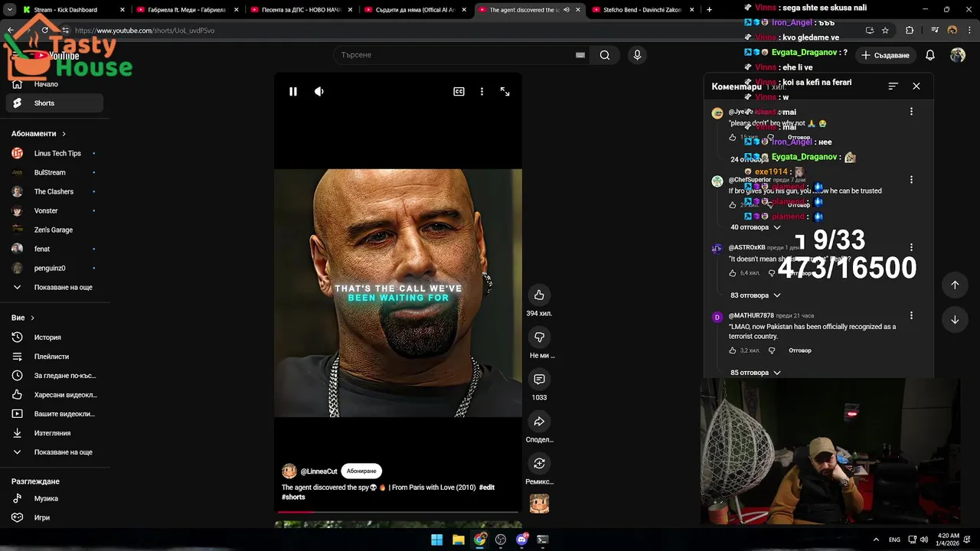Expand the Абонаменти subscriptions section
This screenshot has width=980, height=551.
click(x=38, y=134)
